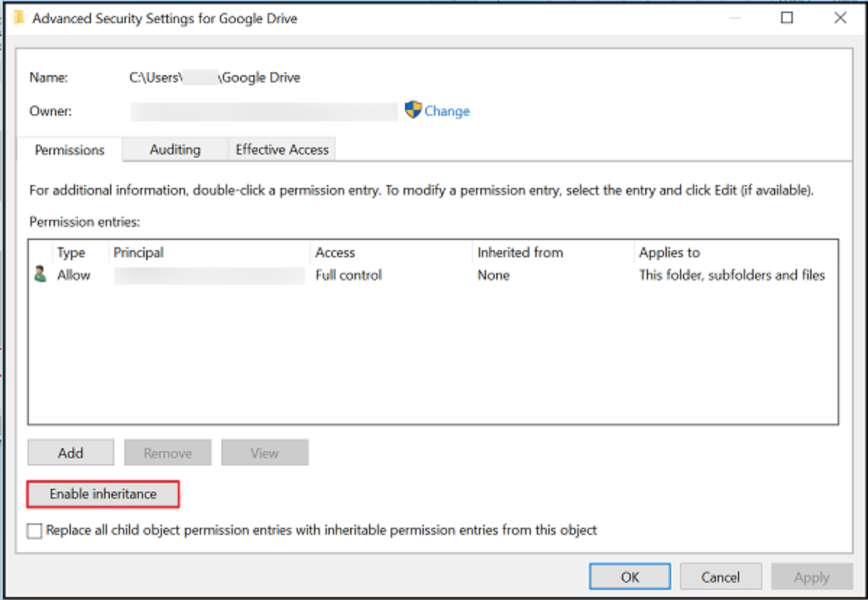Open the Effective Access tab
This screenshot has height=600, width=868.
[x=282, y=150]
